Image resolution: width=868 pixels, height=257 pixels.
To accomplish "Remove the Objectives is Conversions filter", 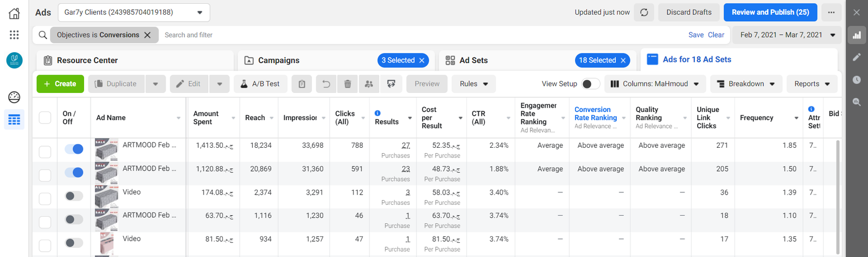I will point(148,35).
